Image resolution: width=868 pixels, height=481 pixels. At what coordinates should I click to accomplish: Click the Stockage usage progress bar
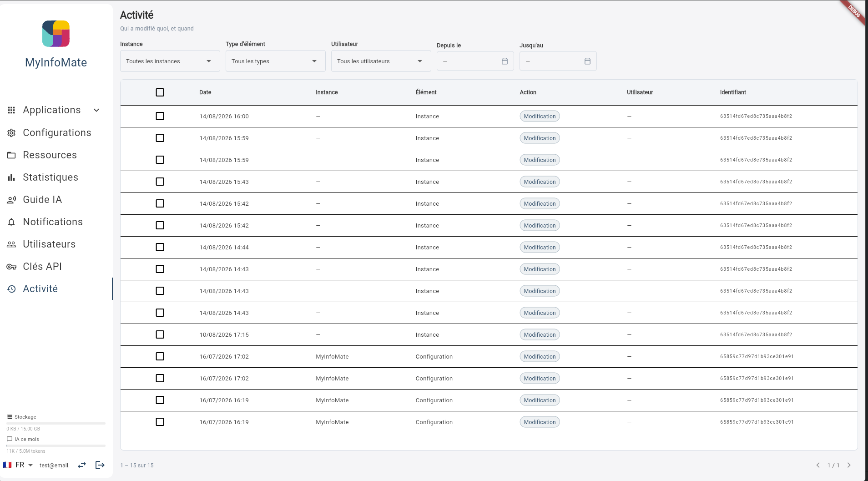(x=56, y=423)
